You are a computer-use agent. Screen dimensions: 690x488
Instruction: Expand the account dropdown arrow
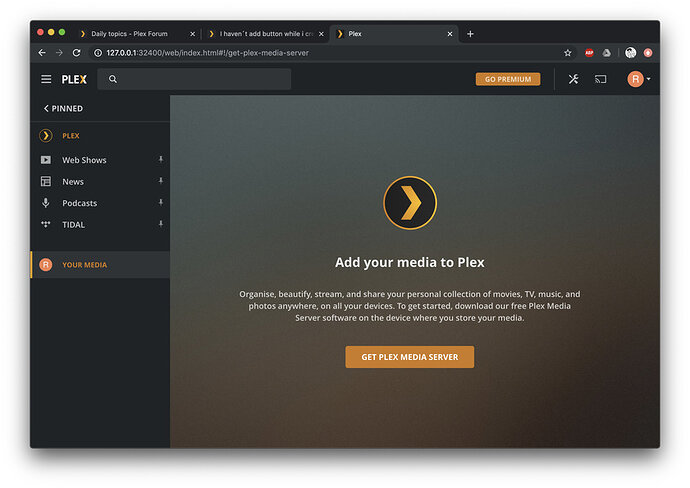(x=649, y=79)
